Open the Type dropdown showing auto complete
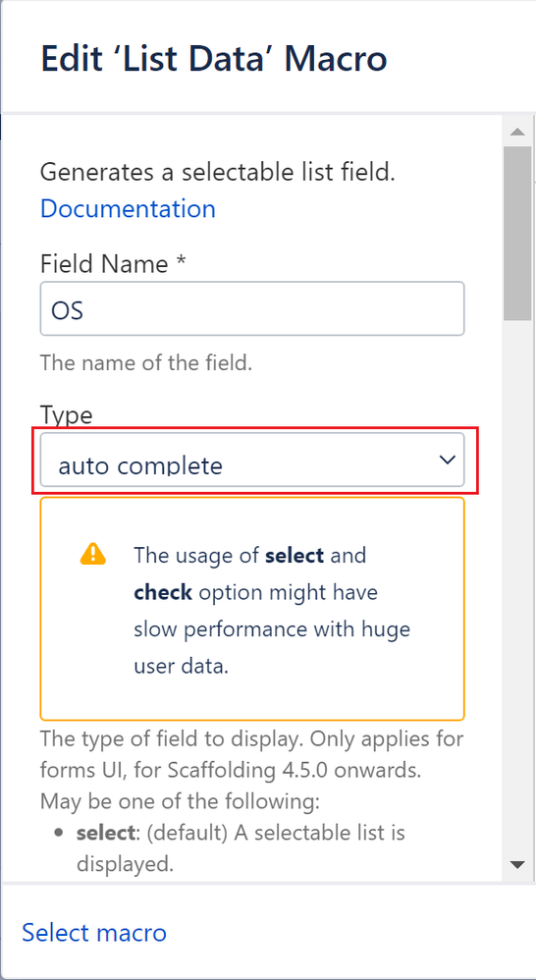The height and width of the screenshot is (980, 536). click(x=252, y=460)
